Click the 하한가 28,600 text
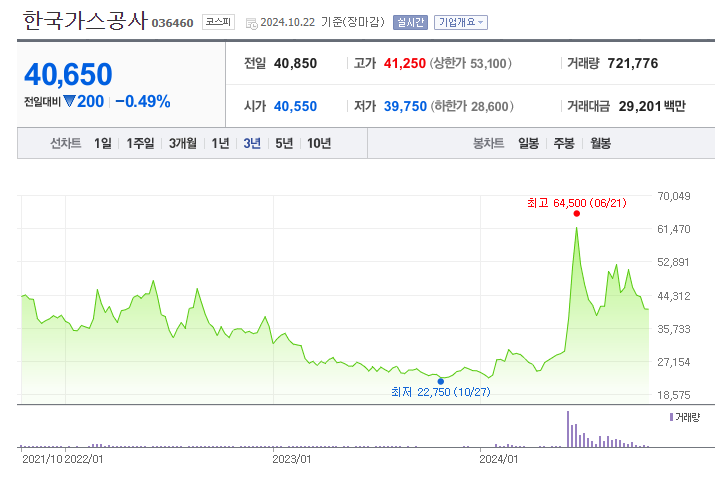The width and height of the screenshot is (715, 477). pos(472,106)
